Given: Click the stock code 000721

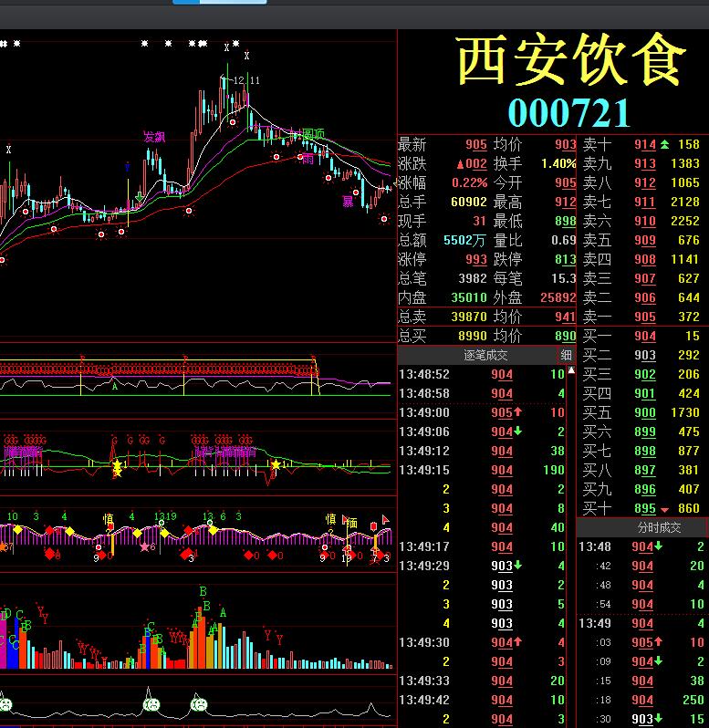Looking at the screenshot, I should point(569,113).
